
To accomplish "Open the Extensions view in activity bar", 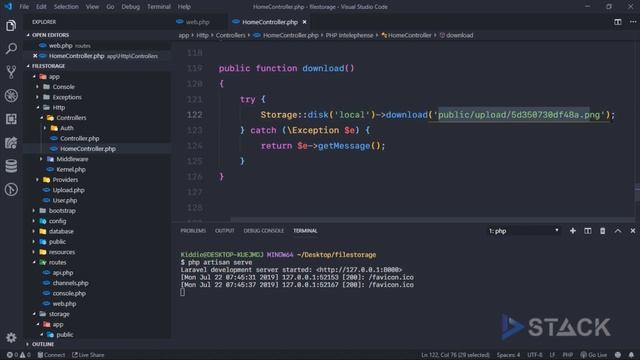I will click(11, 119).
